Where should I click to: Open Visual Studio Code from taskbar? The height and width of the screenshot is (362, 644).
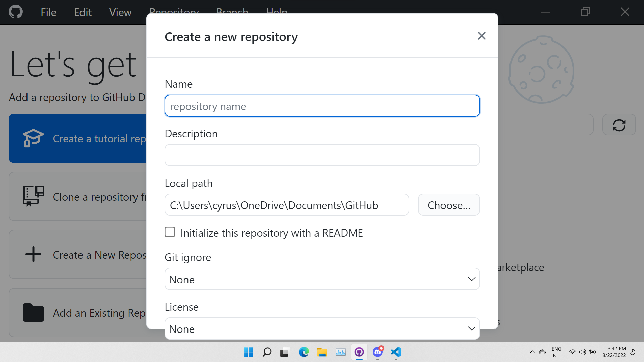pos(396,352)
